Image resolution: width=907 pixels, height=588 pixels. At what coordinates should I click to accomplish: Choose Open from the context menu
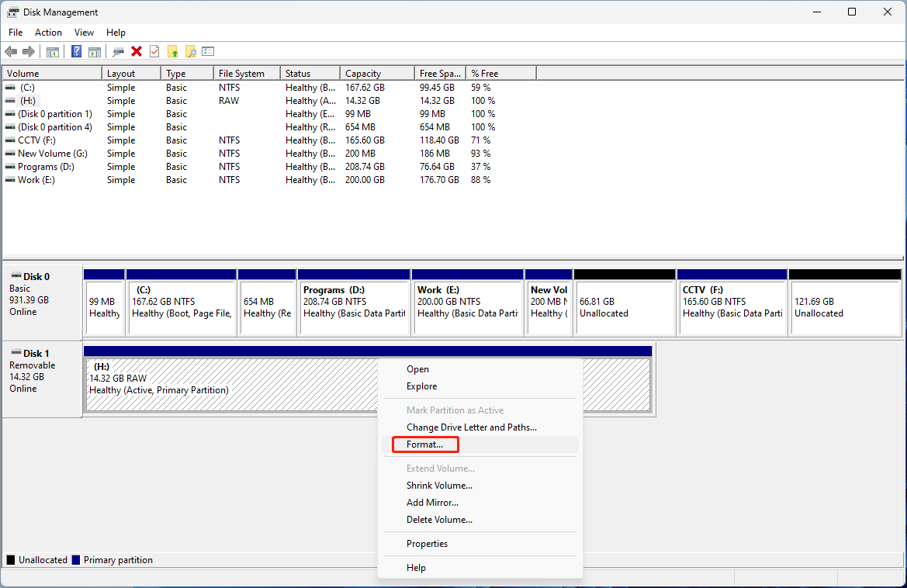pyautogui.click(x=480, y=369)
